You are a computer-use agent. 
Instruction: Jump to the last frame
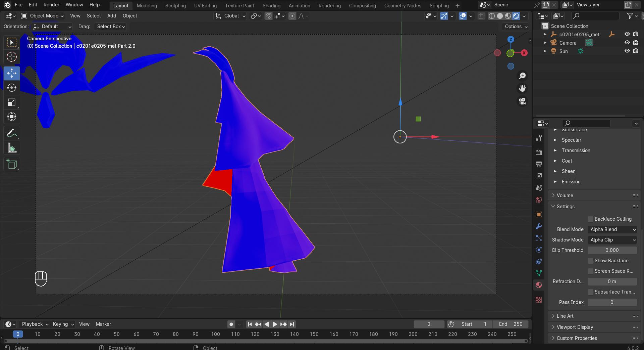point(292,324)
